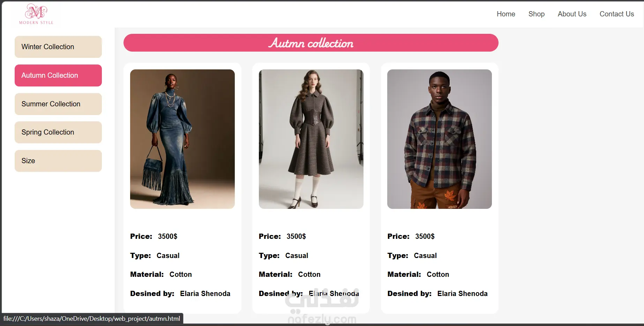Screen dimensions: 644x326
Task: Go to the Shop page
Action: 536,14
